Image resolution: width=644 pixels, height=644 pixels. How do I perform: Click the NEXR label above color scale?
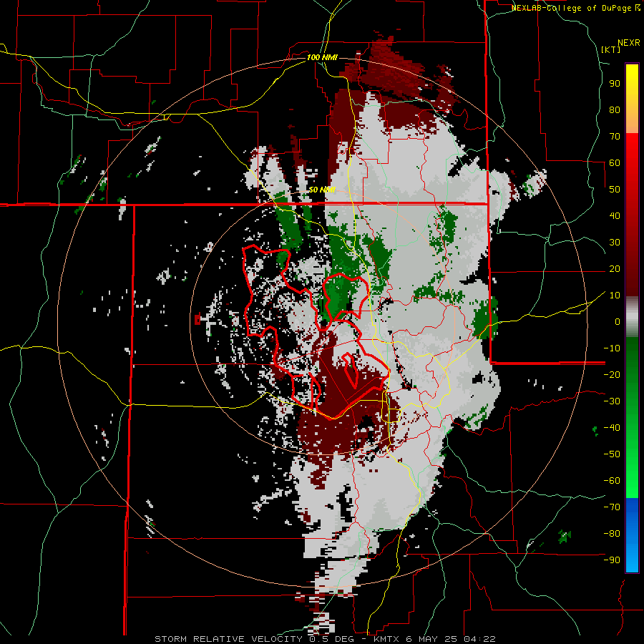(x=629, y=43)
